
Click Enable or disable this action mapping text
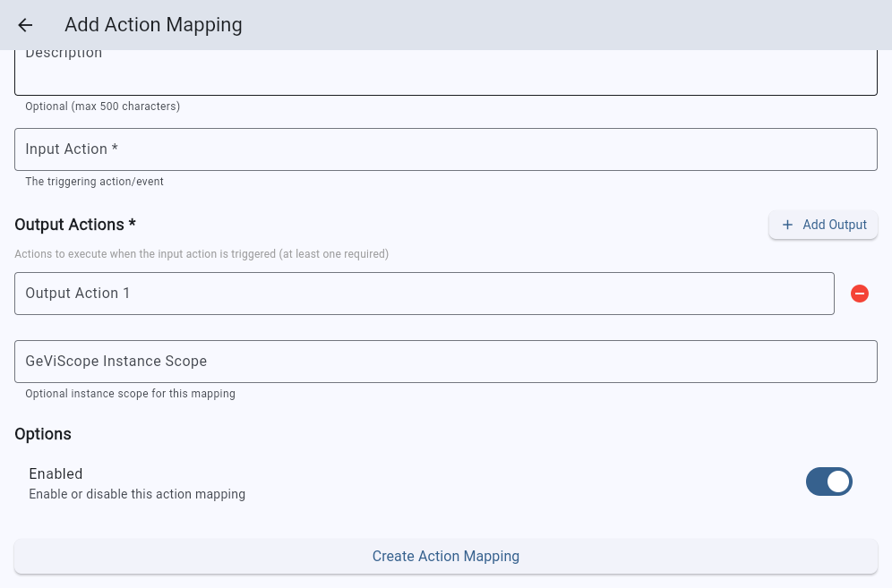pos(137,494)
